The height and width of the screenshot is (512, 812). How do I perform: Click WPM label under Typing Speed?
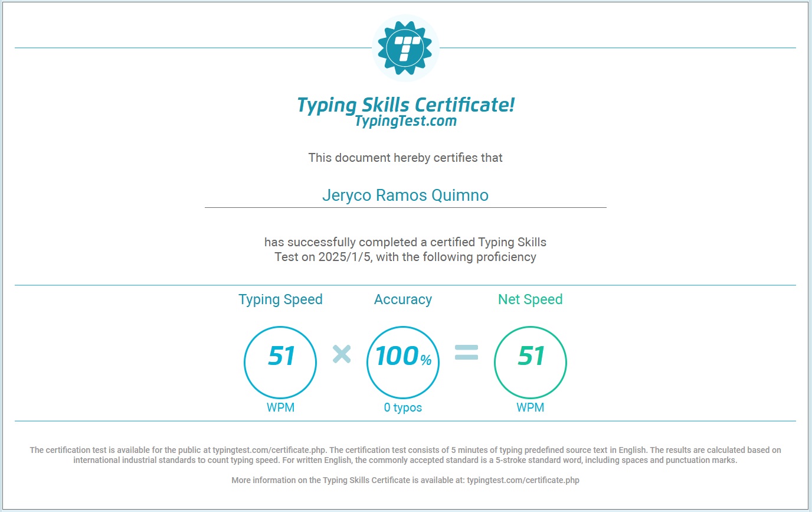[280, 407]
